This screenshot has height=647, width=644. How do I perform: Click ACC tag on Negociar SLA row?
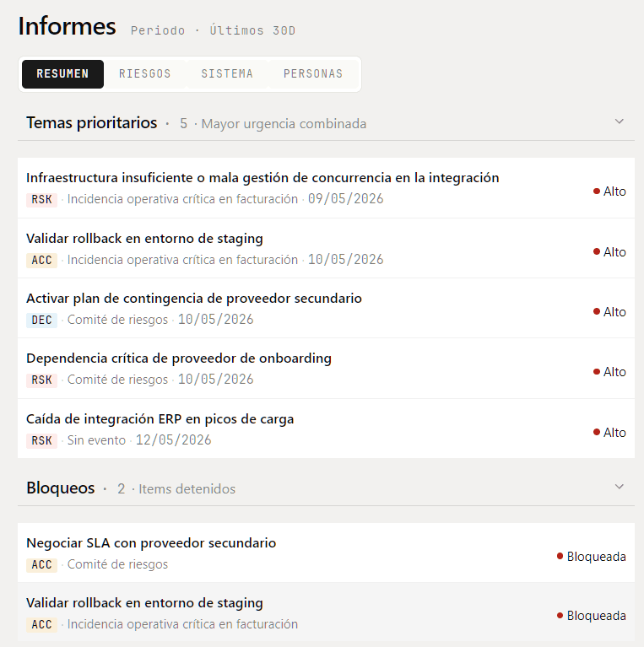click(x=41, y=565)
